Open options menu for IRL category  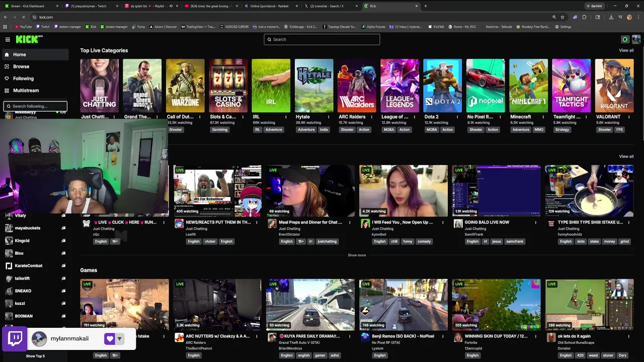(286, 117)
